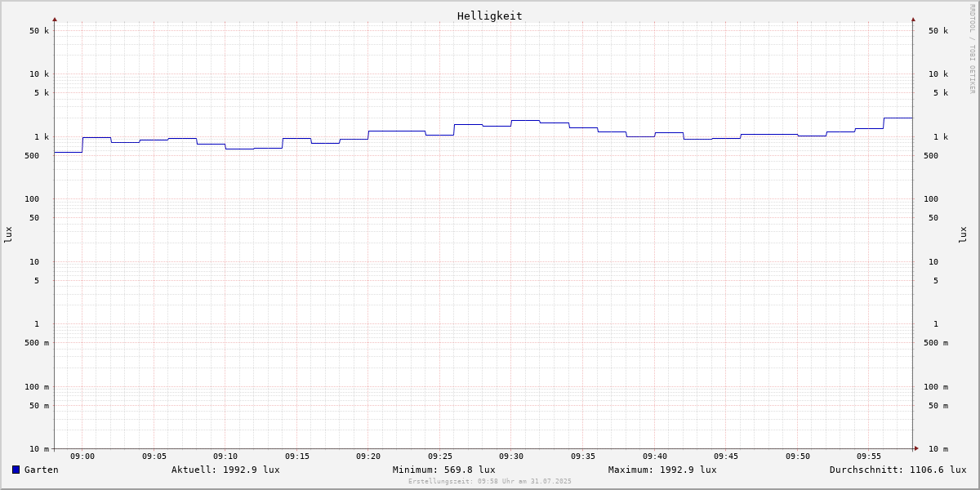Click the Minimum: 569.8 lux value
This screenshot has height=490, width=980.
point(443,470)
